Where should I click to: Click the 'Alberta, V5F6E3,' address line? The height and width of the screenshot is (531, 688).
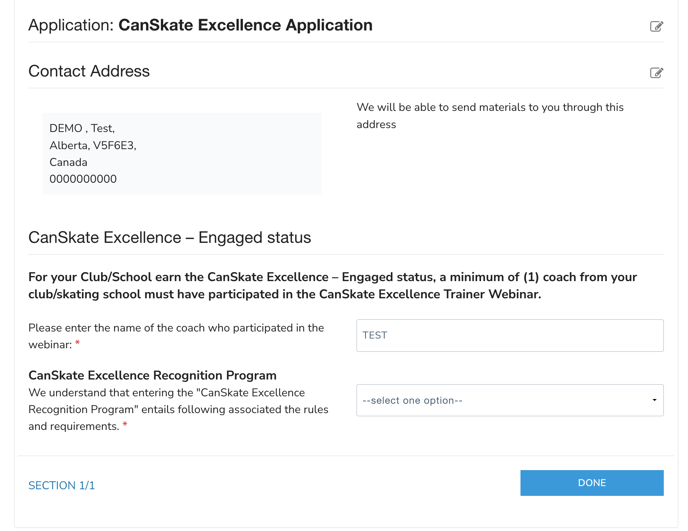(93, 146)
